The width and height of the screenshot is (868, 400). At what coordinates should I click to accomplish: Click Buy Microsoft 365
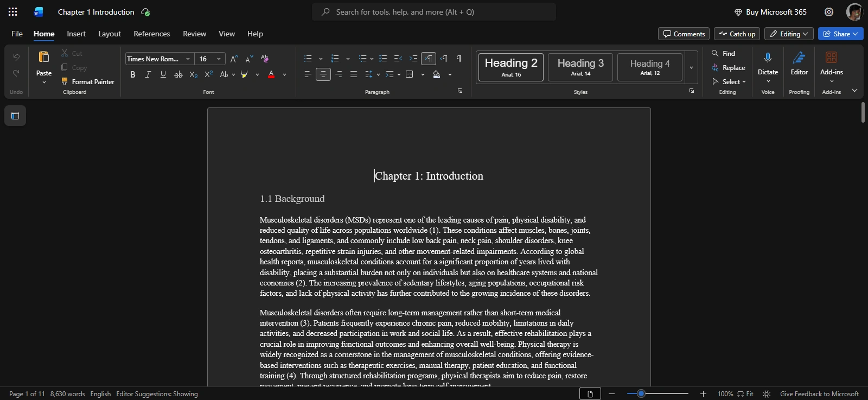[x=770, y=12]
